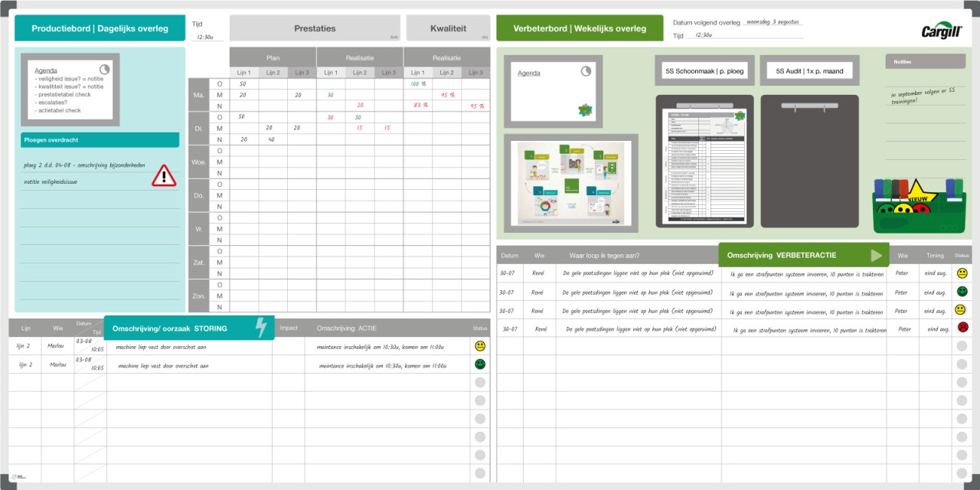Toggle the red status dot on the 30-07 row
The width and height of the screenshot is (980, 490).
962,327
